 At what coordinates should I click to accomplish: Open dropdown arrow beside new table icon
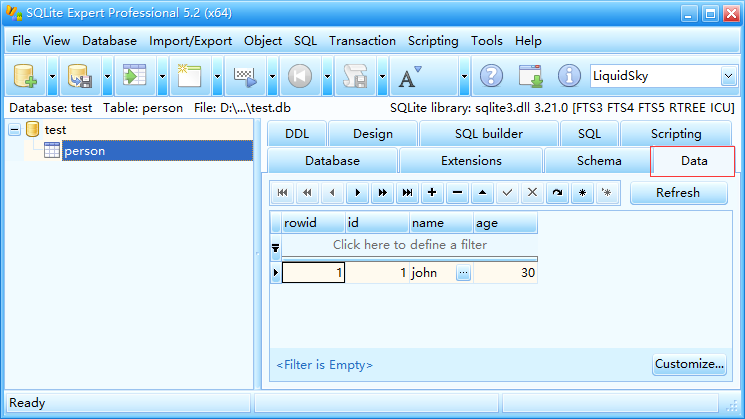click(218, 76)
